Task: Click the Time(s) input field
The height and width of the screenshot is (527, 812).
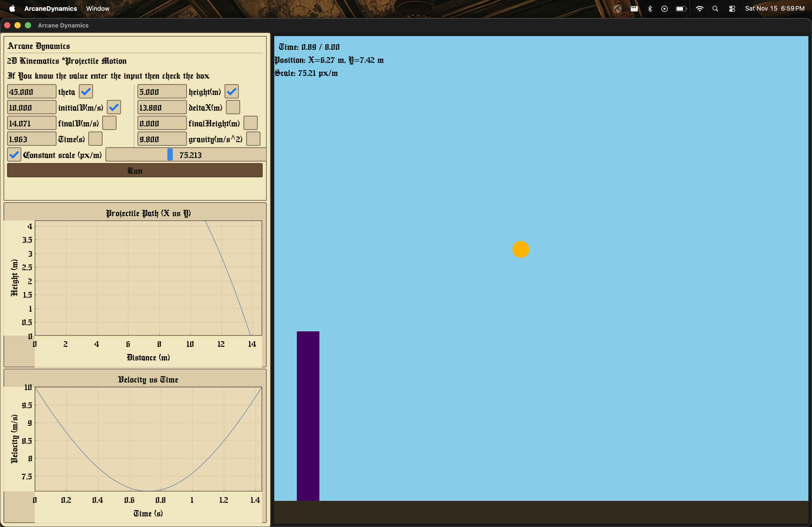Action: 31,139
